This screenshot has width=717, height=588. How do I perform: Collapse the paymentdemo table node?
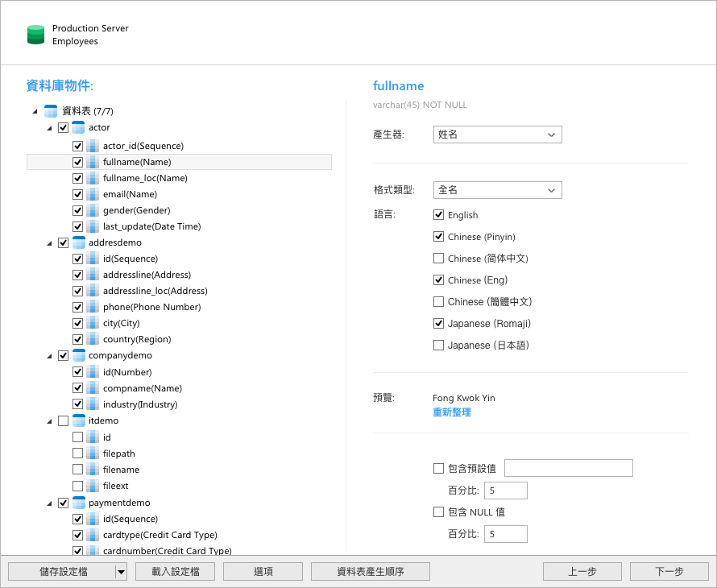(49, 503)
